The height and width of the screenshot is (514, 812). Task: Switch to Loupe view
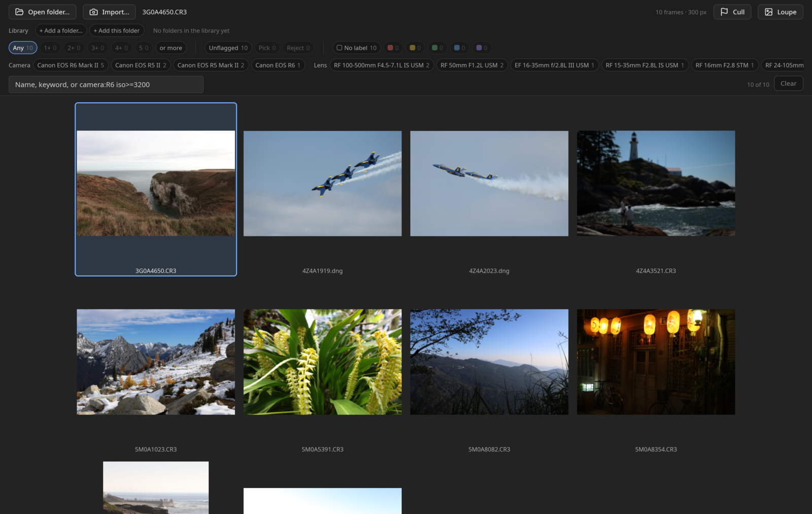point(780,12)
